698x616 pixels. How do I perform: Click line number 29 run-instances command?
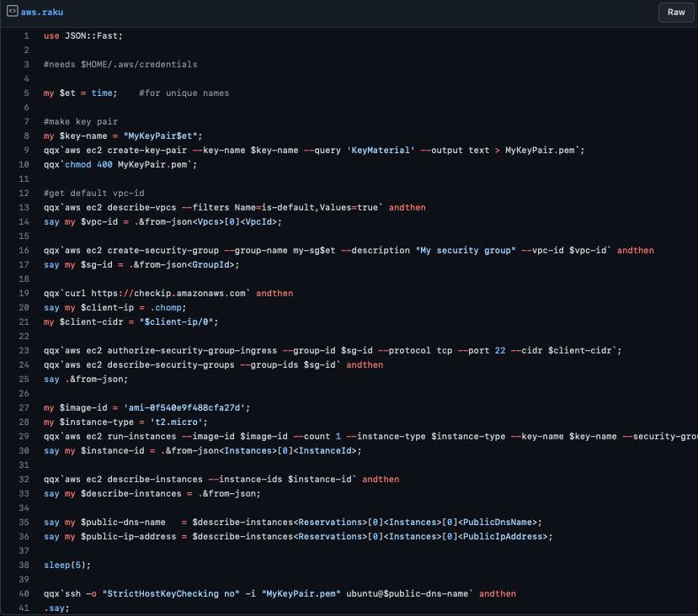pyautogui.click(x=26, y=436)
